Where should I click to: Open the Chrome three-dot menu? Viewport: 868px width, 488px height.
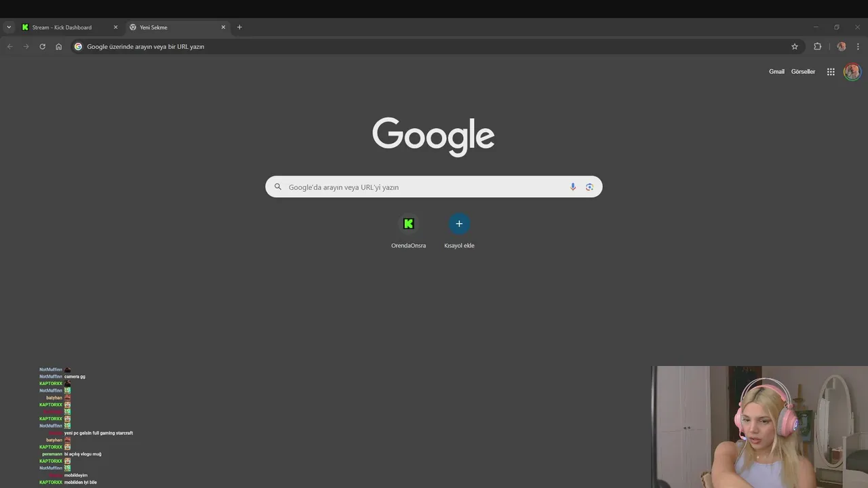coord(859,47)
